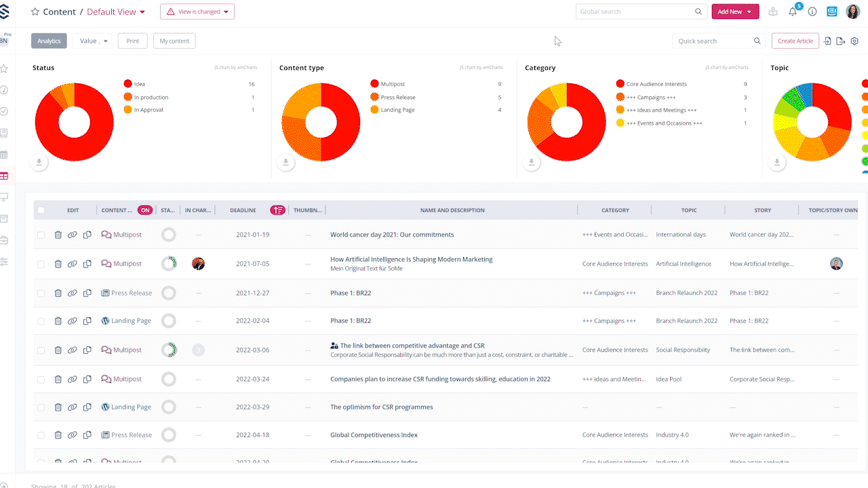Copy link for the first Phase 1: BR22 row
This screenshot has width=868, height=488.
pyautogui.click(x=73, y=293)
